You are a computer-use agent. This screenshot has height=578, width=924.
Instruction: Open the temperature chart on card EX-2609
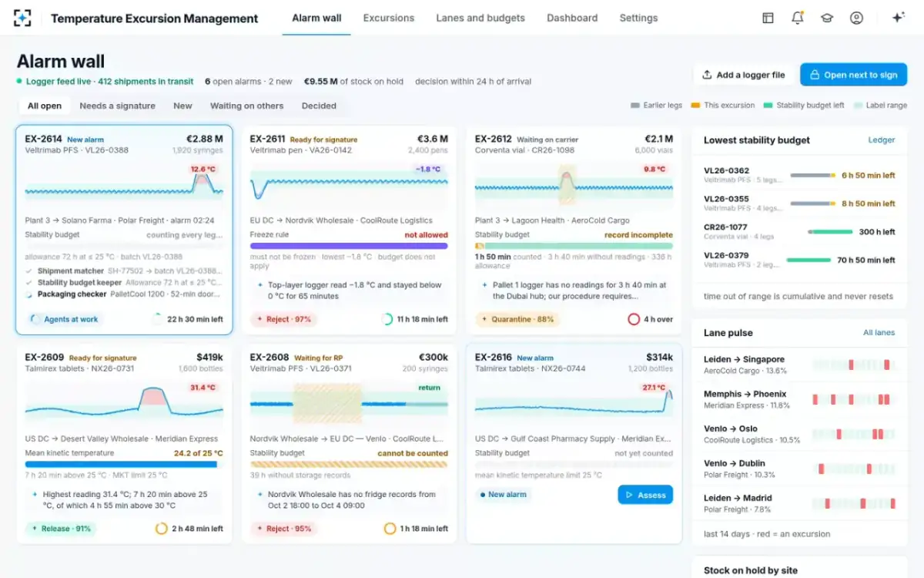[x=124, y=404]
